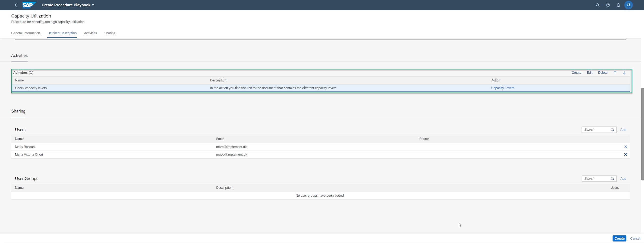Go to the Activities tab

coord(90,33)
